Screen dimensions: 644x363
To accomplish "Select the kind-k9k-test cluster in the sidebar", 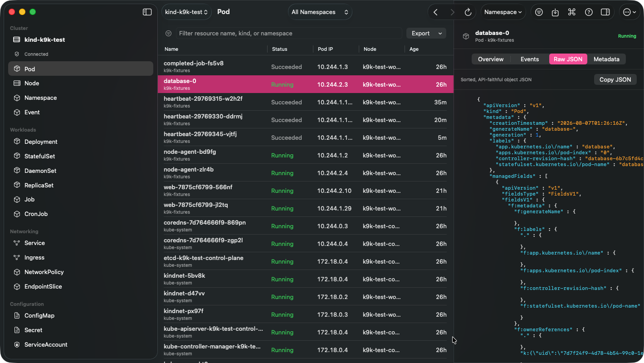I will pos(81,40).
